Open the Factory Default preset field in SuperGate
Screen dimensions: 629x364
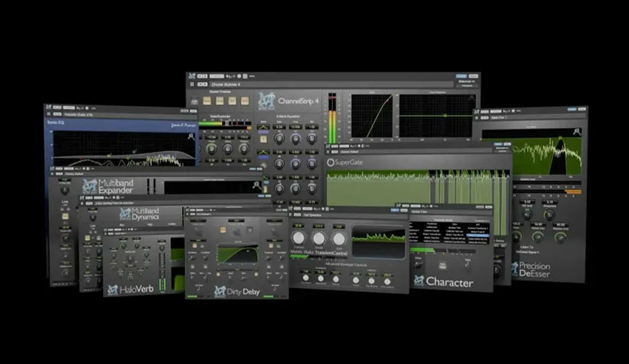click(x=415, y=152)
